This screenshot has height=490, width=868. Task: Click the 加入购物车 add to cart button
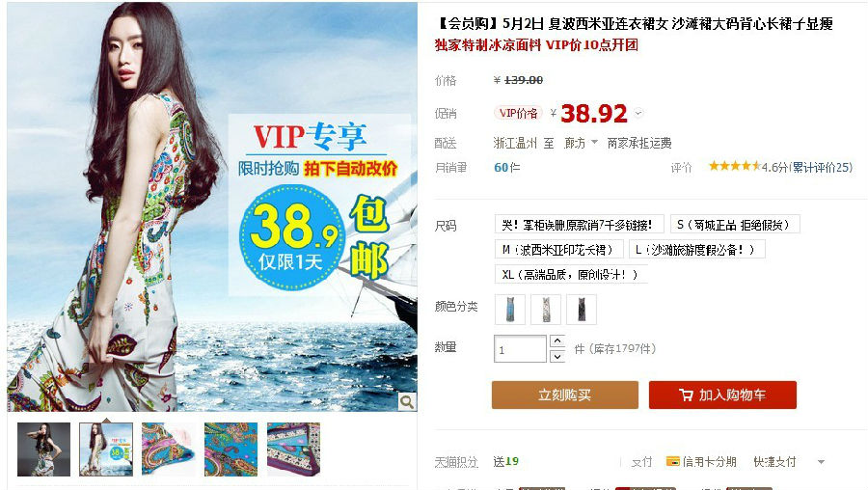(722, 395)
